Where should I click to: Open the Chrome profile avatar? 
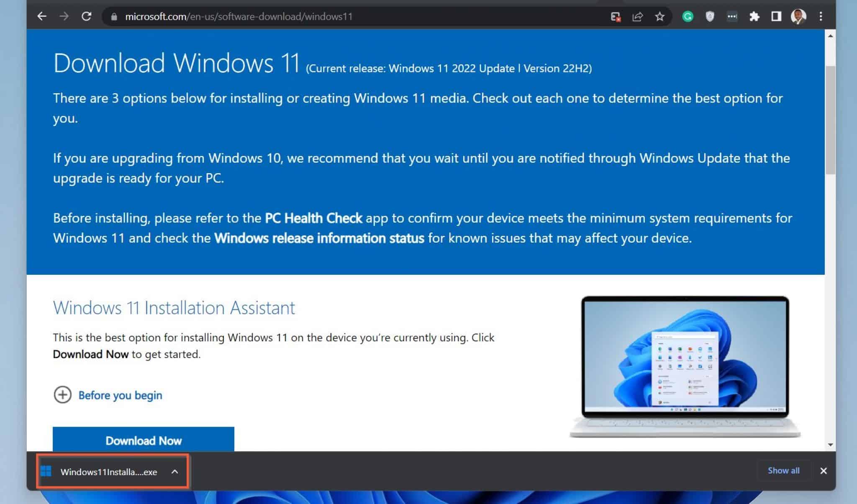[x=799, y=16]
